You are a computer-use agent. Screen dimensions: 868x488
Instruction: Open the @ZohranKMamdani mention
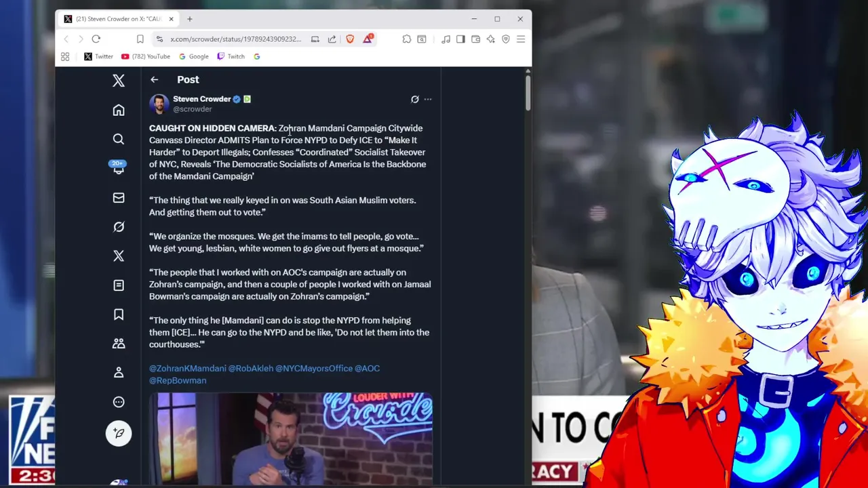(188, 368)
